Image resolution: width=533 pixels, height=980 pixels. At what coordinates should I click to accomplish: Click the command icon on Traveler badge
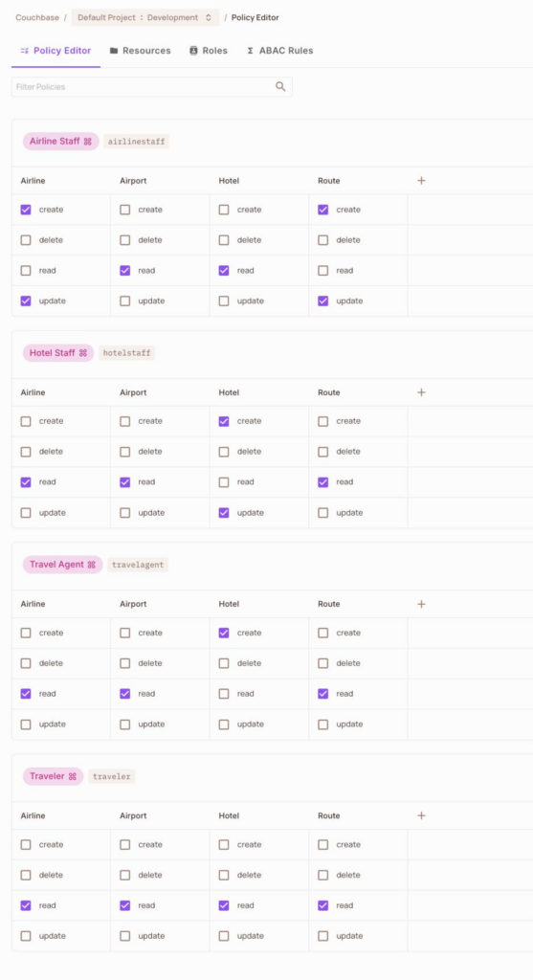coord(73,776)
